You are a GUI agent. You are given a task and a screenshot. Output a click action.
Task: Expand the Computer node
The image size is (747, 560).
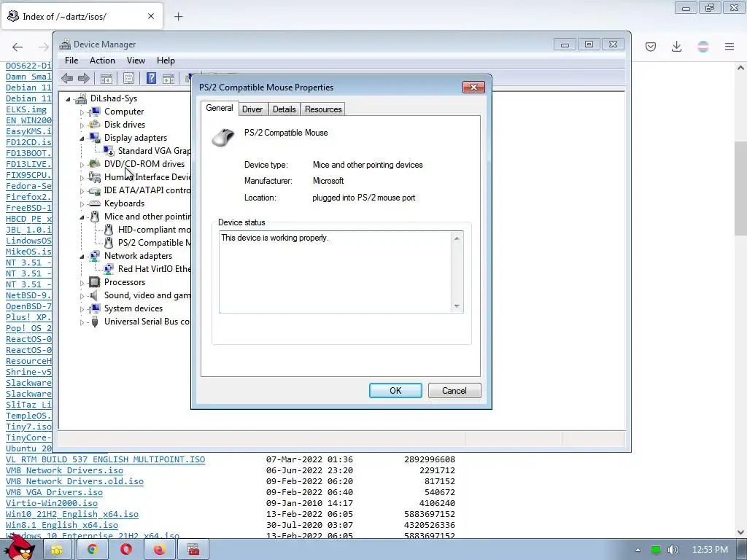click(82, 112)
